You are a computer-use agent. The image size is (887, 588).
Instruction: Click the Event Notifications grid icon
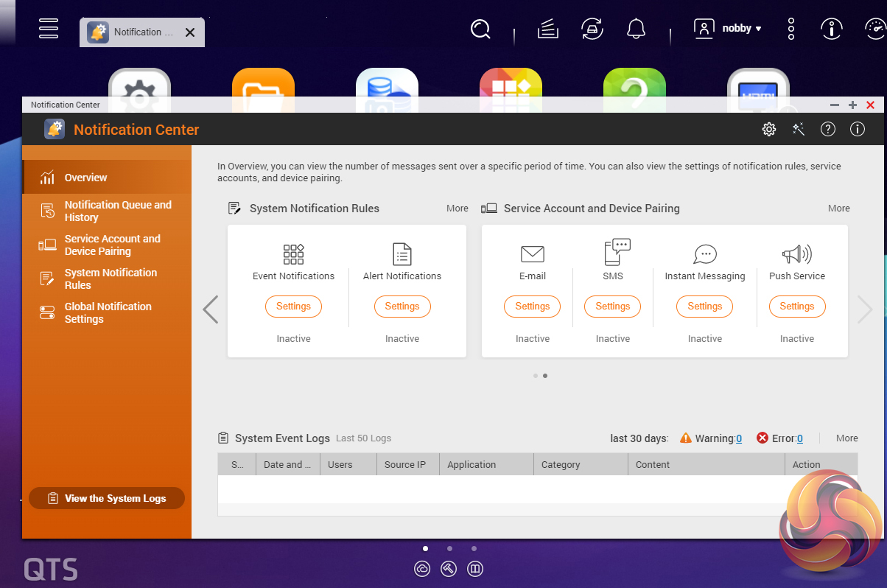coord(293,254)
